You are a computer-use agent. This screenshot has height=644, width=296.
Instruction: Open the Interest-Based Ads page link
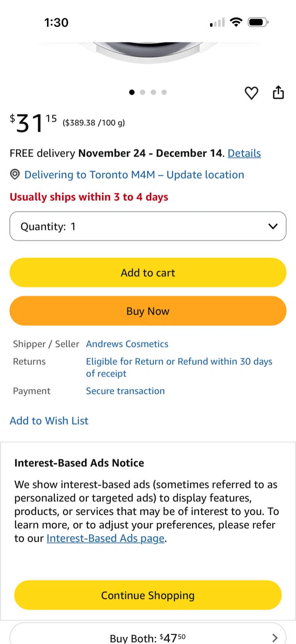[x=106, y=538]
